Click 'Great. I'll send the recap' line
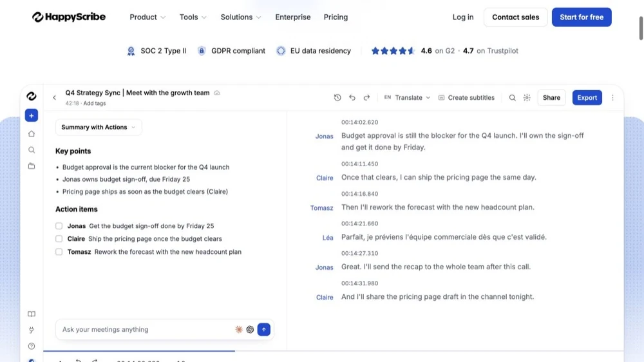Screen dimensions: 644x362 [436, 267]
